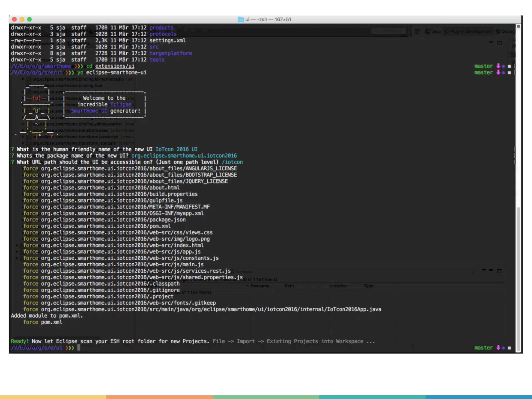
Task: Click bottom prompt 'master' branch indicator
Action: coord(483,348)
